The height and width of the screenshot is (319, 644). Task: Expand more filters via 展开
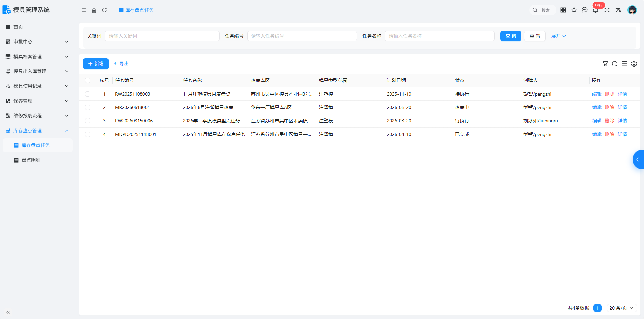click(x=558, y=36)
